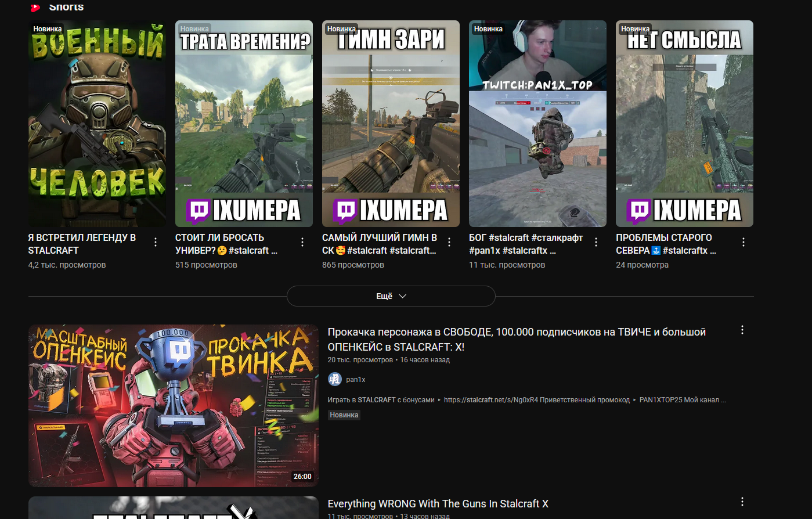Viewport: 812px width, 519px height.
Task: Click '515 просмотров' view count
Action: click(206, 265)
